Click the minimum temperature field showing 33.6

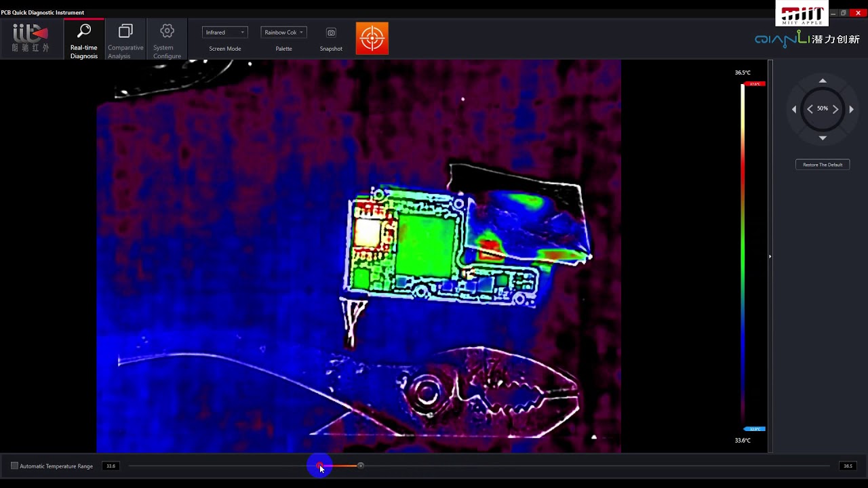click(x=111, y=466)
